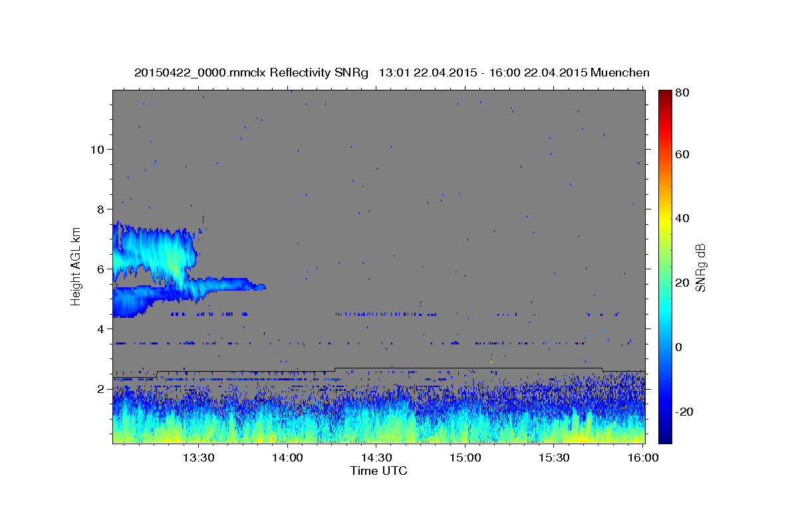Click the yellow near-surface echo layer
The height and width of the screenshot is (532, 798).
click(x=379, y=436)
